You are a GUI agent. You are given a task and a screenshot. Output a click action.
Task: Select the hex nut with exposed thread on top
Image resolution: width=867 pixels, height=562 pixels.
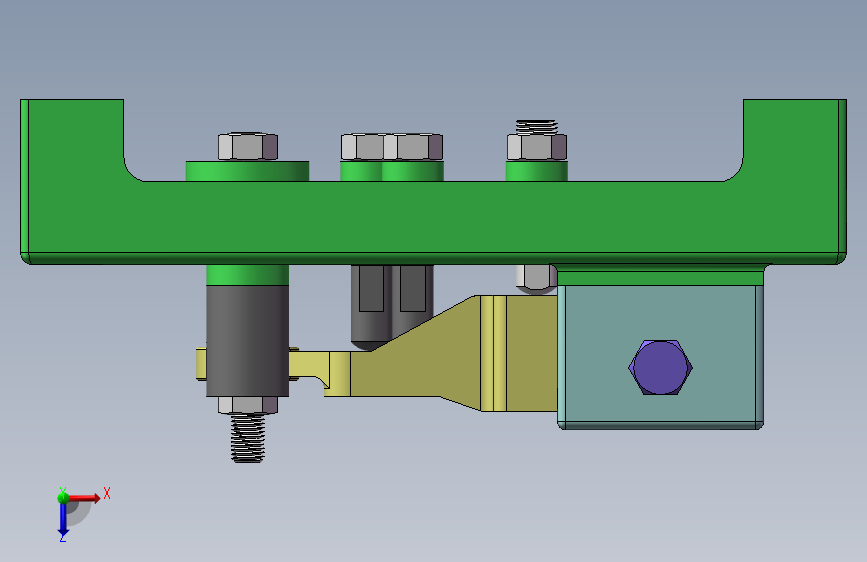(x=537, y=147)
